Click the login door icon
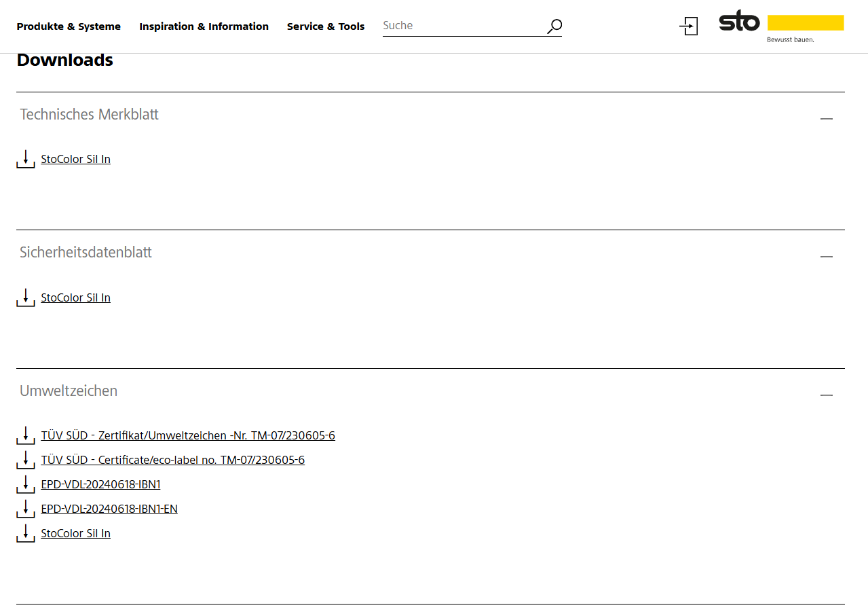The height and width of the screenshot is (614, 868). (689, 26)
